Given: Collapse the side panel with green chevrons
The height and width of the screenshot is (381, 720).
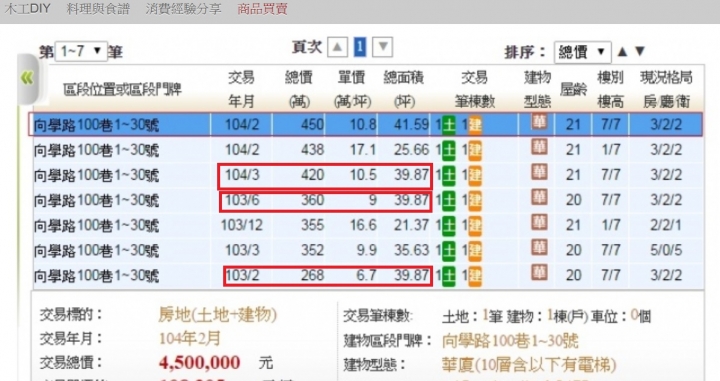Looking at the screenshot, I should coord(28,78).
